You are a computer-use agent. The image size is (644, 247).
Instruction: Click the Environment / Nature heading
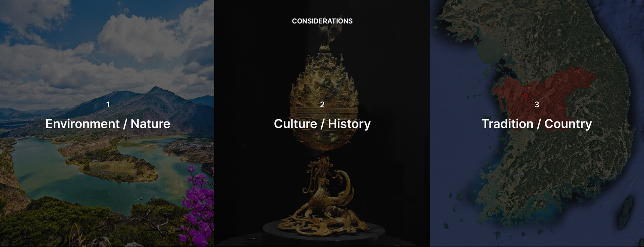(x=108, y=124)
